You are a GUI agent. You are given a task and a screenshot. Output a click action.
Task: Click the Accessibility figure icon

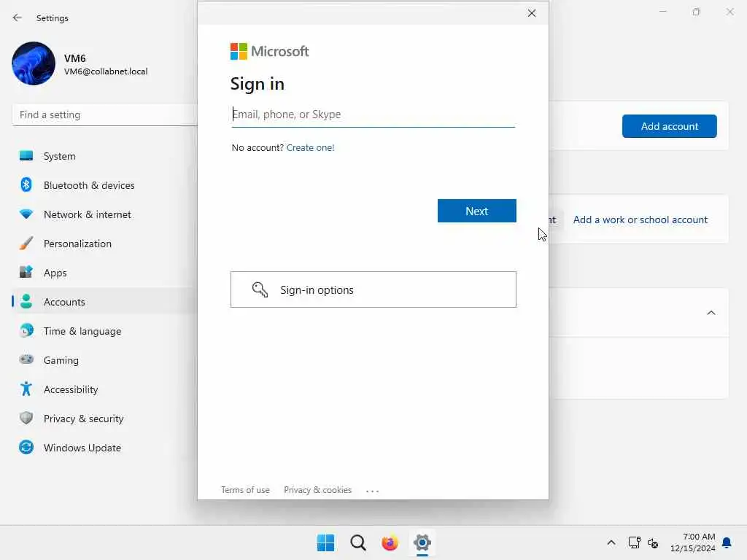coord(26,389)
